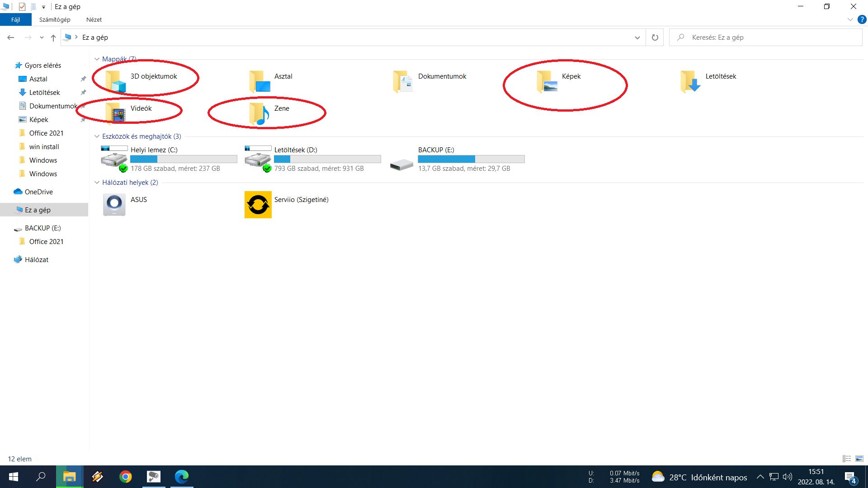Image resolution: width=868 pixels, height=488 pixels.
Task: Open the Letöltések folder icon in Mappák
Action: pyautogui.click(x=690, y=82)
